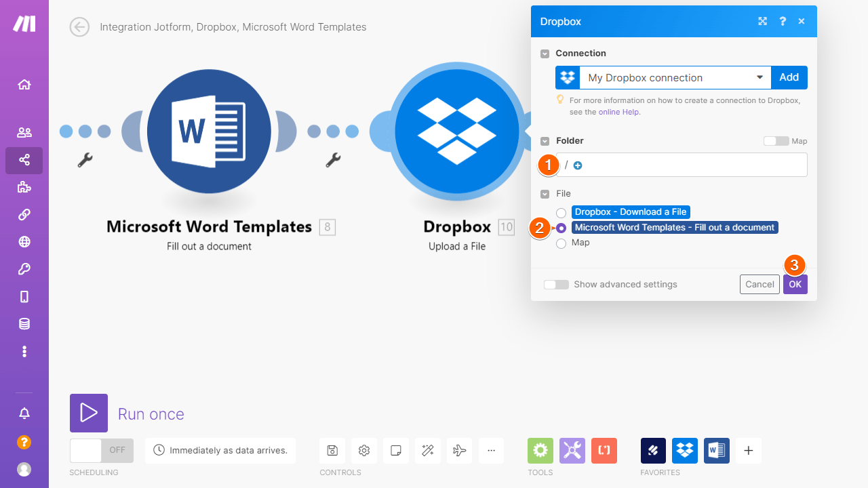Open the purple Tools module icon
Viewport: 868px width, 488px height.
(x=572, y=450)
